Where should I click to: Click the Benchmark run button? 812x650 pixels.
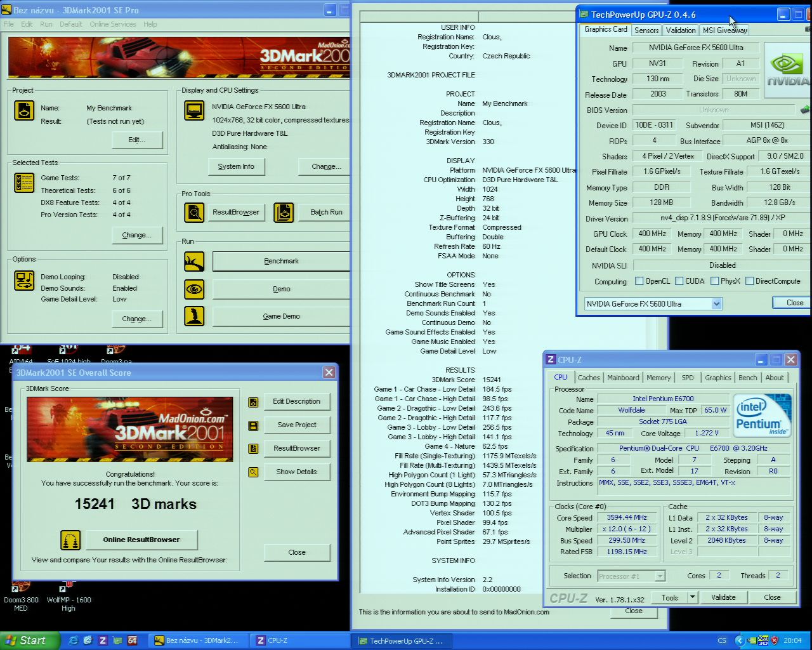click(x=281, y=261)
